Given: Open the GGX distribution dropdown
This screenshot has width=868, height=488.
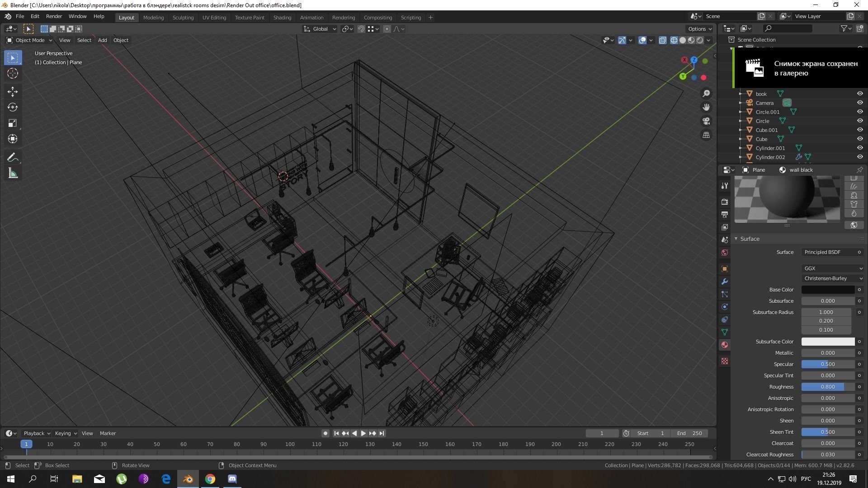Looking at the screenshot, I should coord(833,268).
